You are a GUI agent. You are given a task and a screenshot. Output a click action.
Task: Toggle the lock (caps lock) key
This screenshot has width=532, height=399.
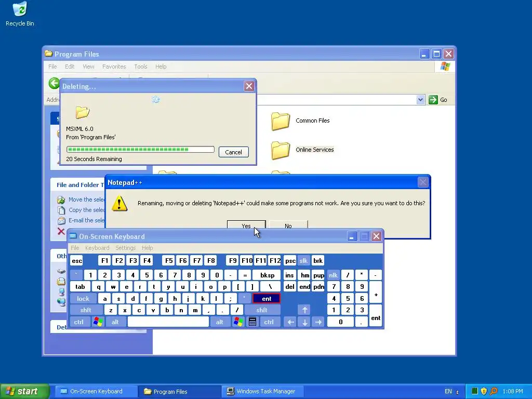point(83,299)
